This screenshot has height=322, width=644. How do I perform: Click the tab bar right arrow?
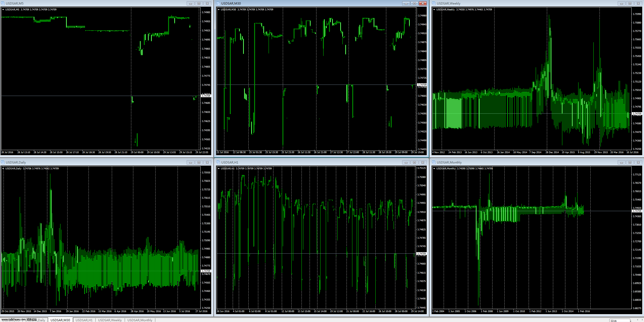pos(642,320)
